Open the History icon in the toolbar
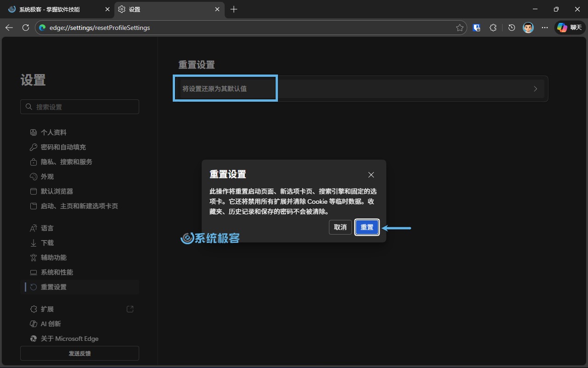The height and width of the screenshot is (368, 588). [x=511, y=28]
